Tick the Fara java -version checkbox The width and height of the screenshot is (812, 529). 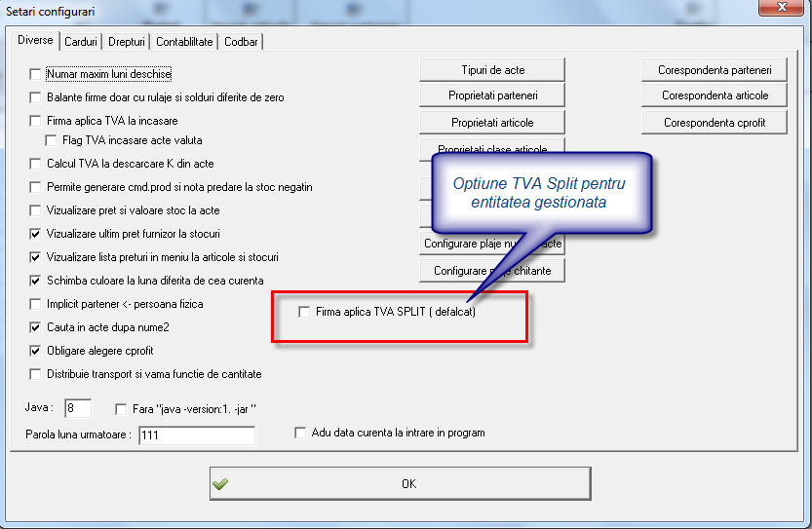pos(121,409)
